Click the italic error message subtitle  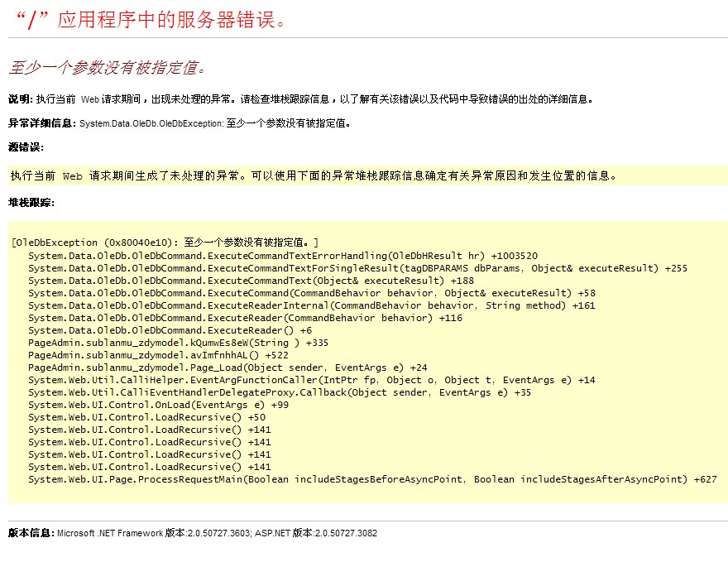click(x=107, y=67)
